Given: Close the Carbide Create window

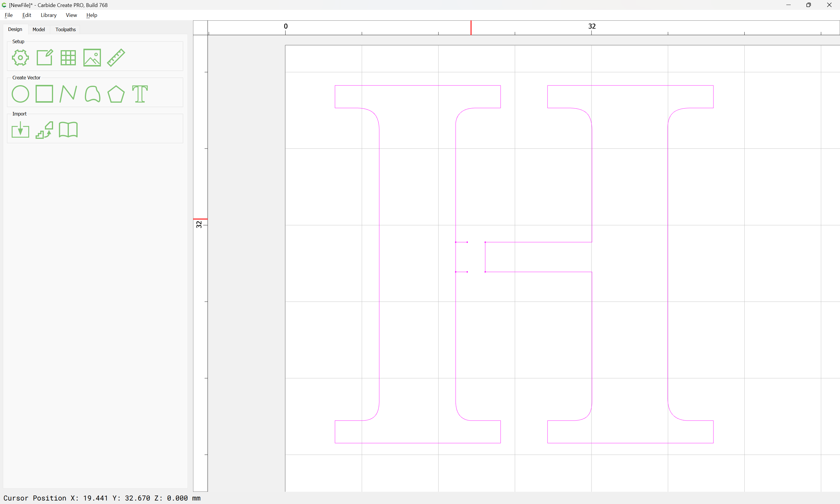Looking at the screenshot, I should coord(829,5).
